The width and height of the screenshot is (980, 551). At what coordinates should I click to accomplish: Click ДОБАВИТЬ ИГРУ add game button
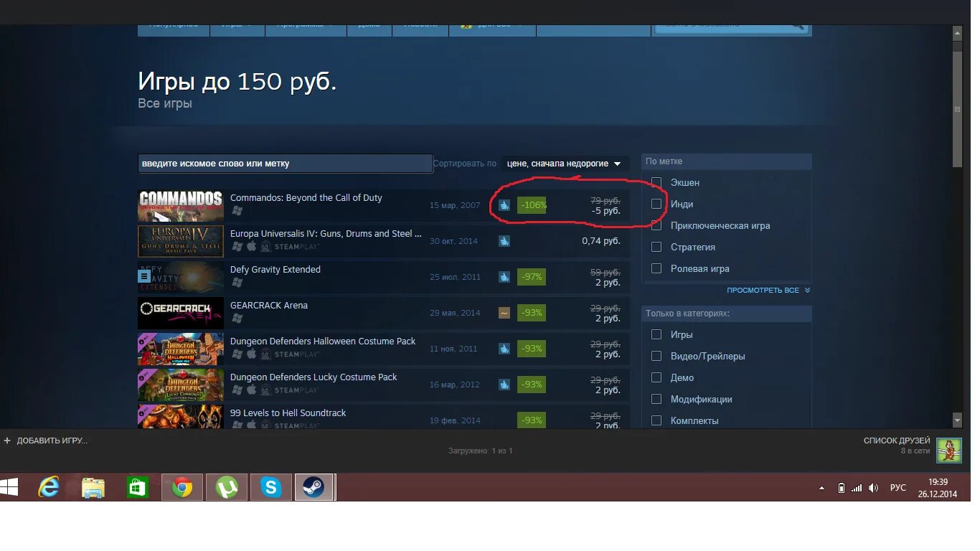click(45, 441)
